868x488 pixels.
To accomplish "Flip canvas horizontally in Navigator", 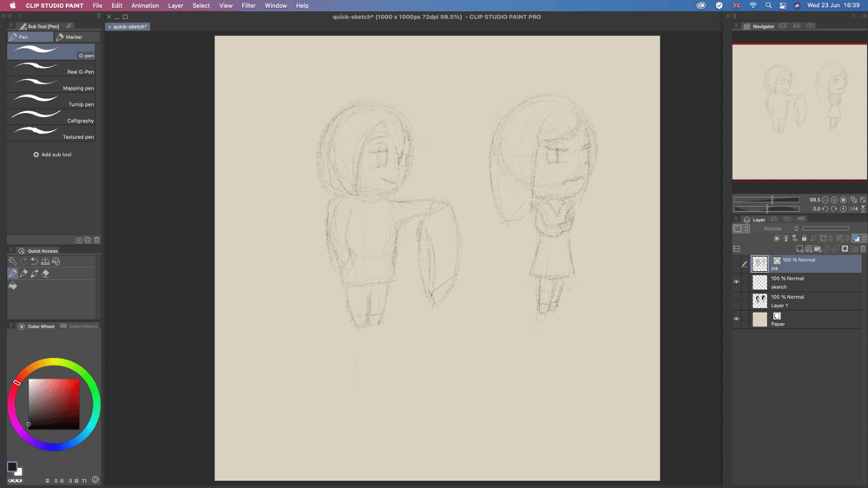I will 854,208.
